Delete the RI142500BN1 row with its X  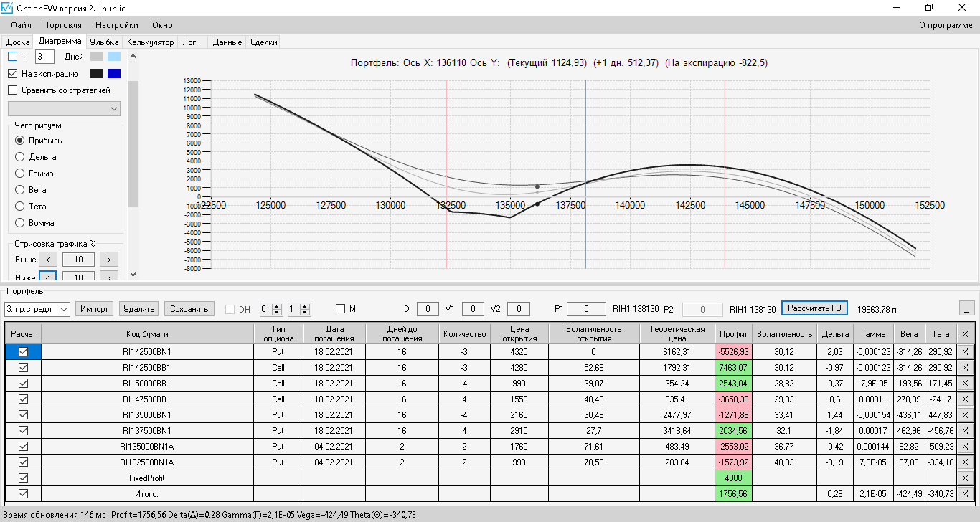(965, 352)
